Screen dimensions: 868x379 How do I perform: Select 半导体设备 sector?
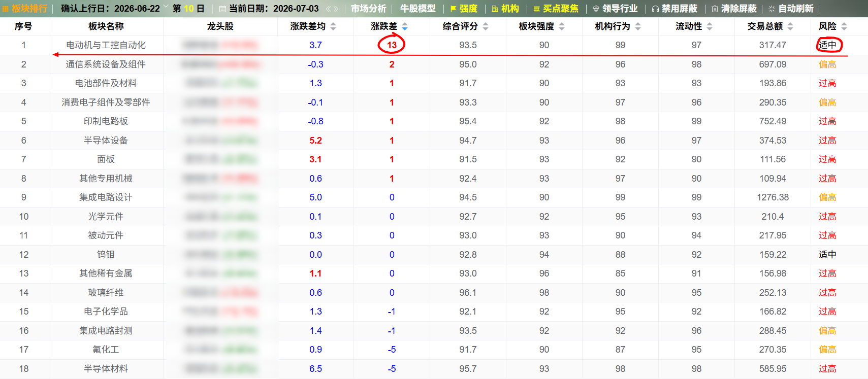coord(106,141)
